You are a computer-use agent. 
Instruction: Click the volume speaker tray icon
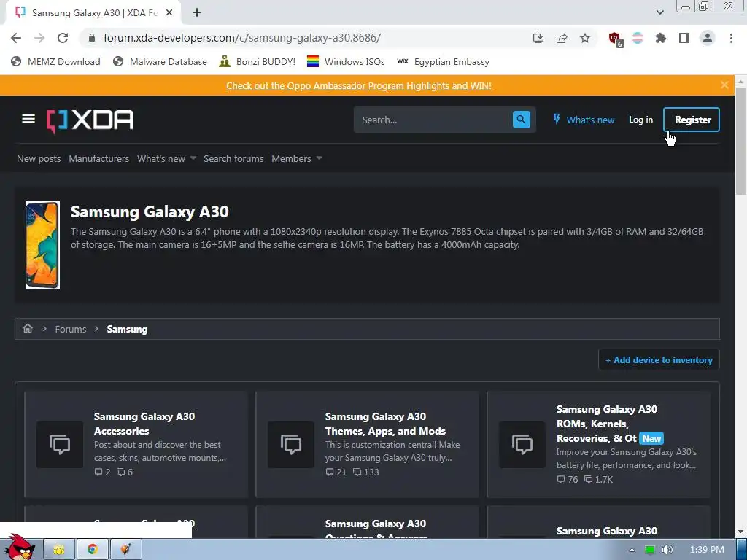click(x=667, y=550)
